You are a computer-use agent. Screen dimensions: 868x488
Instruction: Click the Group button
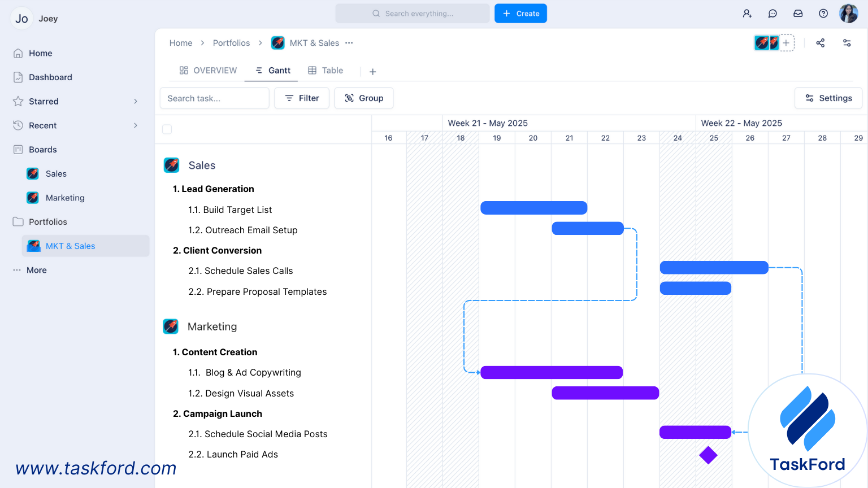[364, 98]
